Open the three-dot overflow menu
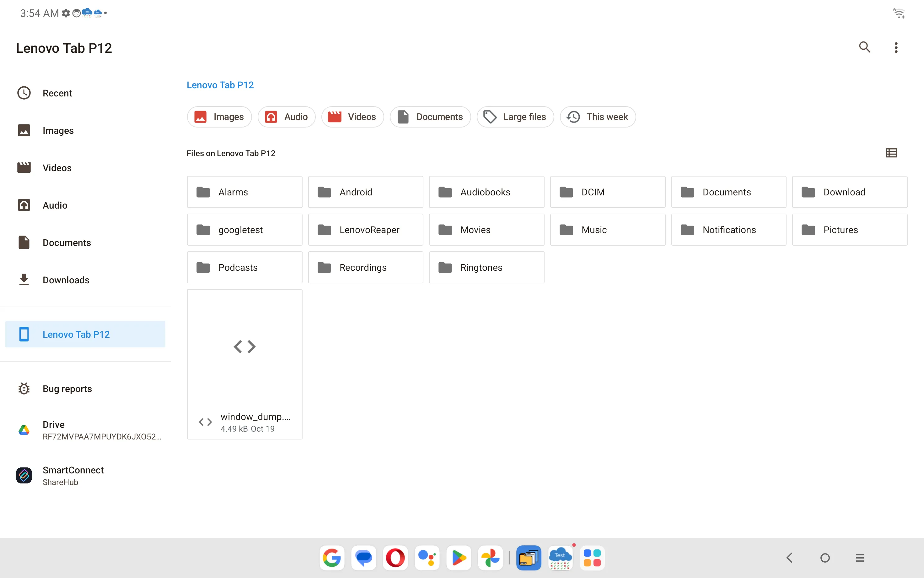Image resolution: width=924 pixels, height=578 pixels. click(x=896, y=47)
